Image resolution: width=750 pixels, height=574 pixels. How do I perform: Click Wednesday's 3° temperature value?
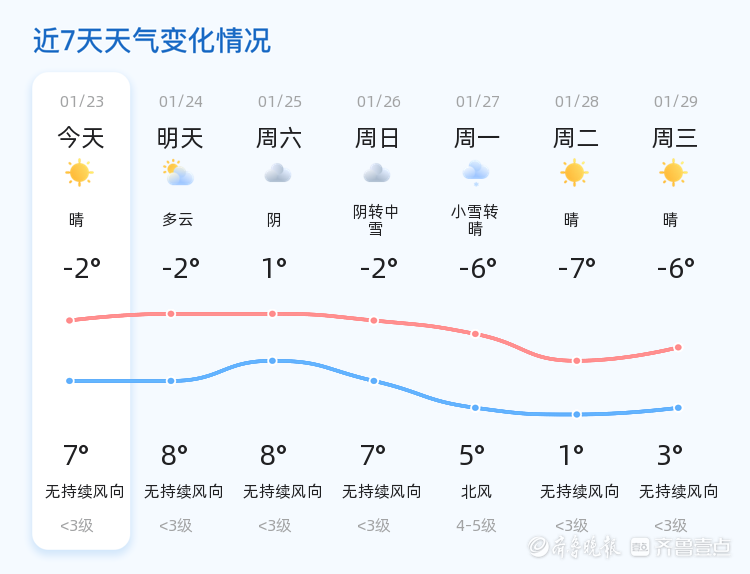coord(670,456)
